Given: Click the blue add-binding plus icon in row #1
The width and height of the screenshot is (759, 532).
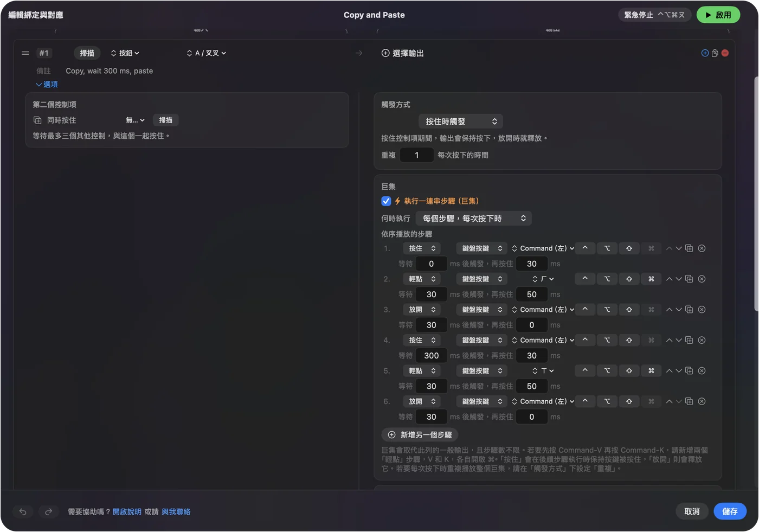Looking at the screenshot, I should point(705,53).
